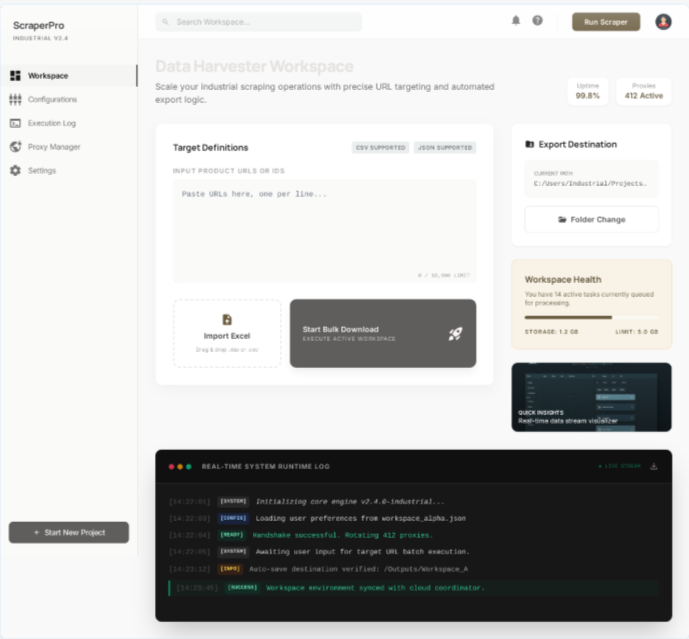
Task: Click the Import Excel drop zone
Action: pos(227,334)
